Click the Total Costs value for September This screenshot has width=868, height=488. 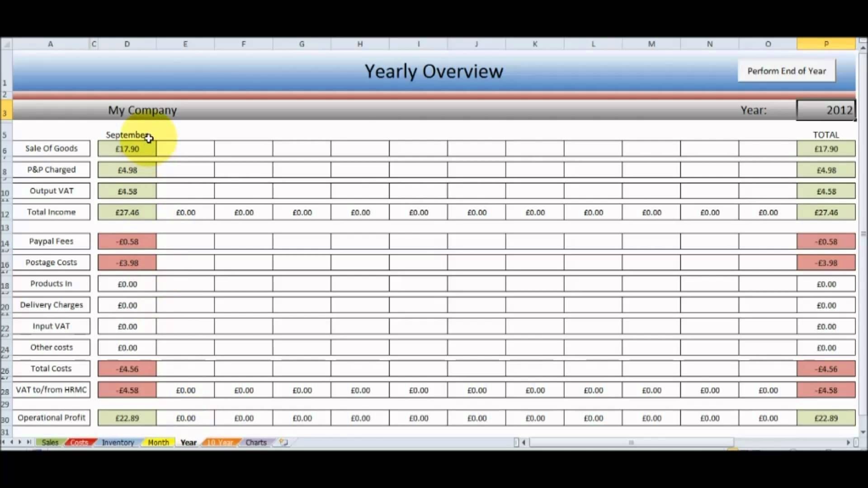pos(127,369)
